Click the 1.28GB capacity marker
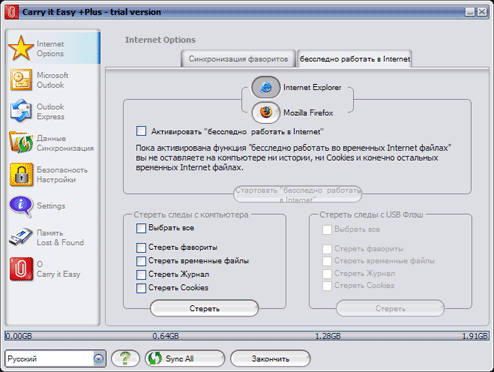494x372 pixels. 328,336
